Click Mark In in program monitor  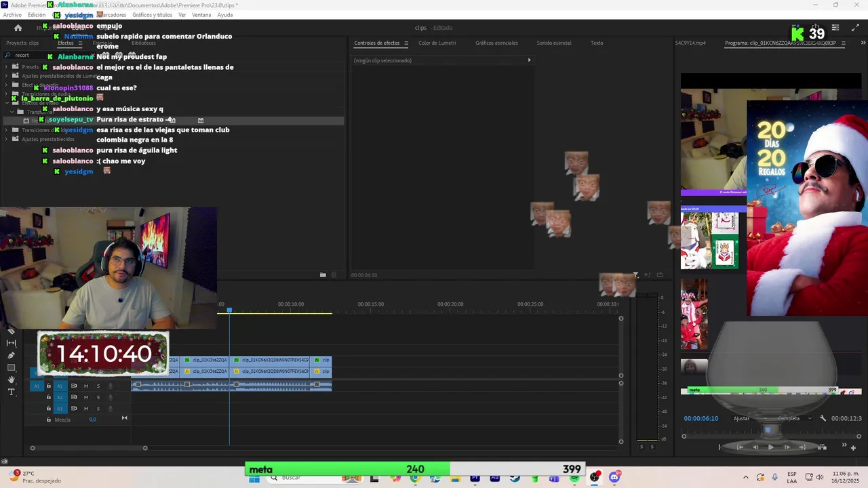(x=719, y=447)
